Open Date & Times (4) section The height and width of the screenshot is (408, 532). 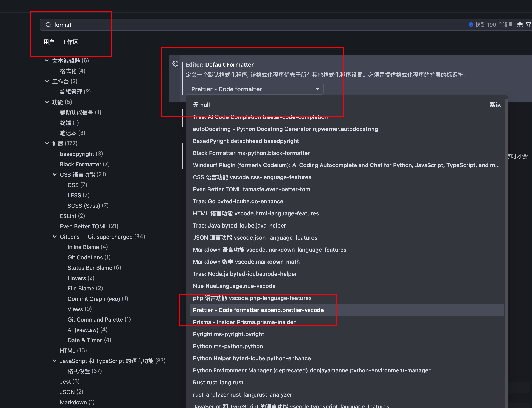[x=89, y=340]
